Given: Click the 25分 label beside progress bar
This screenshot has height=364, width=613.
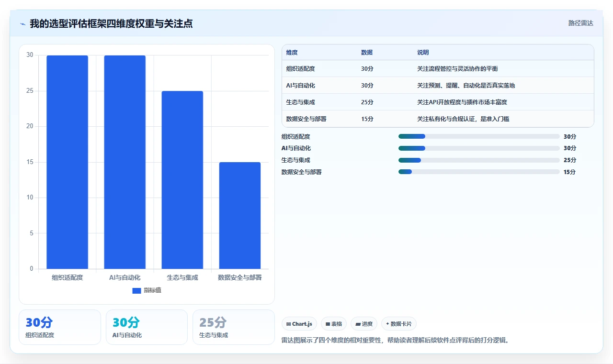Looking at the screenshot, I should (570, 160).
